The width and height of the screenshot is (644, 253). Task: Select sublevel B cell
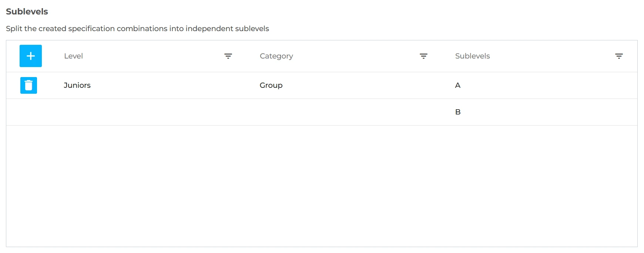[x=458, y=112]
